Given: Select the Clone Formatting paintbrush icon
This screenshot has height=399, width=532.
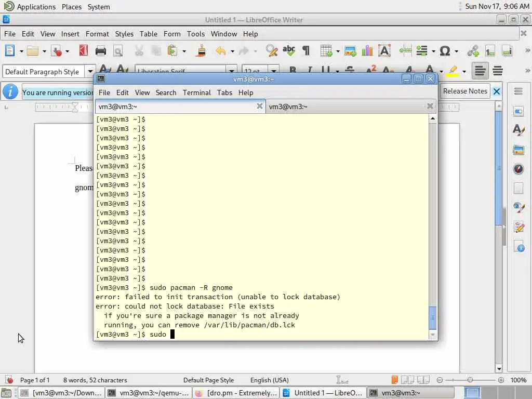Looking at the screenshot, I should click(201, 51).
